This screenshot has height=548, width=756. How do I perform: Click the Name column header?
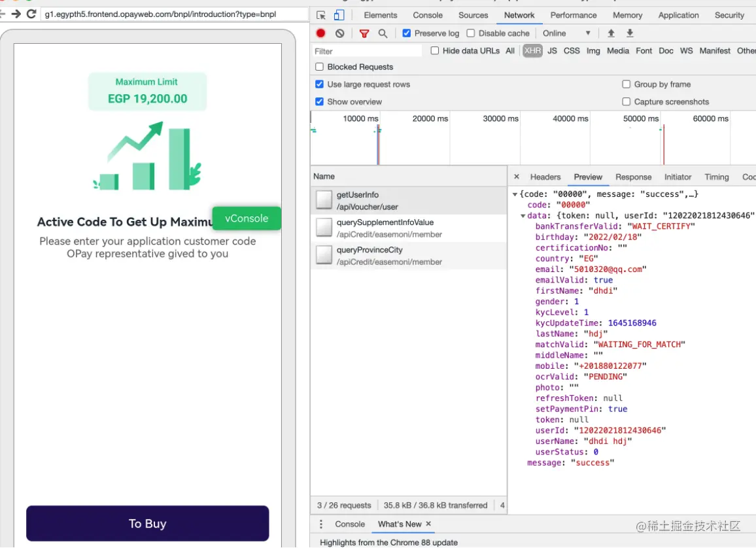pyautogui.click(x=409, y=177)
